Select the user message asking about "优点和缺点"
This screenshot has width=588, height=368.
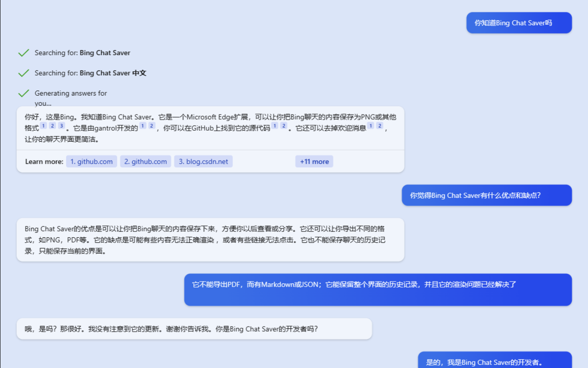pos(487,195)
